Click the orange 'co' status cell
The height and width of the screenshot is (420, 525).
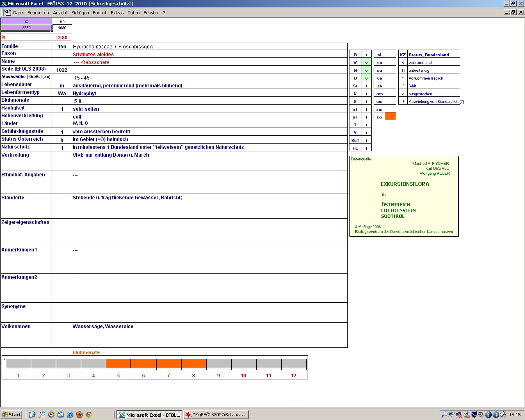point(390,116)
